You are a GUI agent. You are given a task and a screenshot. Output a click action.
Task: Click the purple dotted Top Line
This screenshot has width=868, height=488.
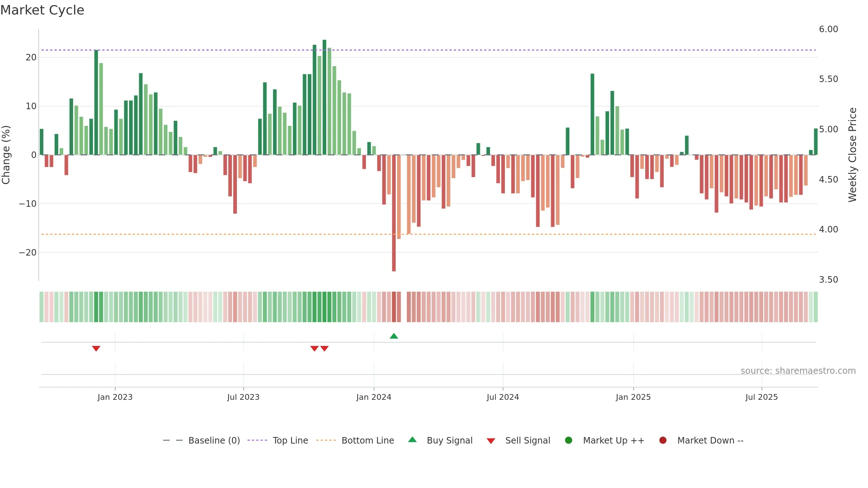pyautogui.click(x=429, y=50)
